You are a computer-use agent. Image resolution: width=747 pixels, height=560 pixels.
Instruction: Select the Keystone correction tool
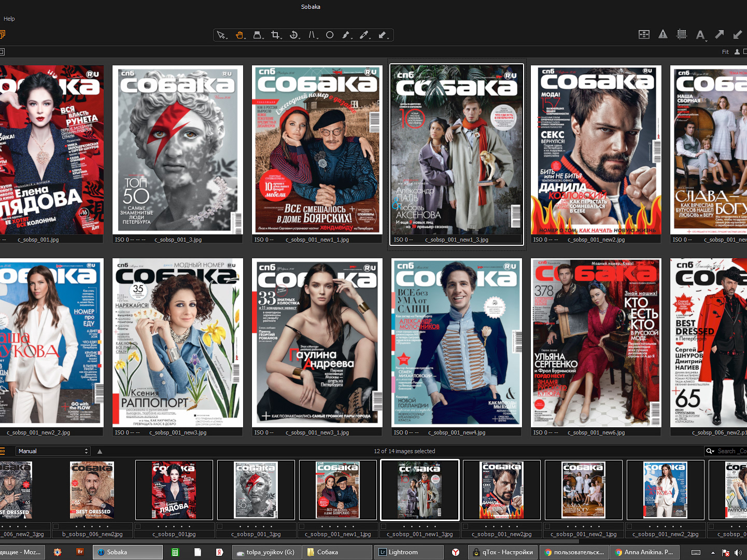(312, 35)
